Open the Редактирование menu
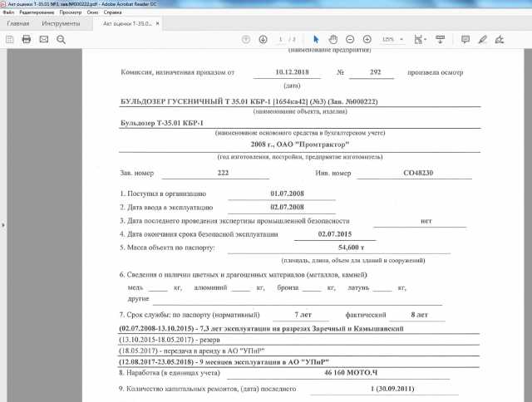 [37, 12]
